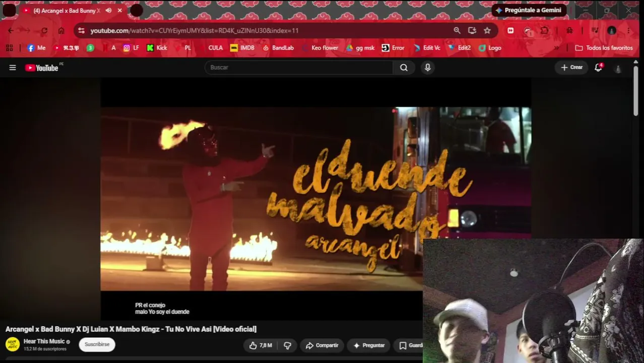Open a new tab with the round button
644x363 pixels.
click(x=136, y=10)
